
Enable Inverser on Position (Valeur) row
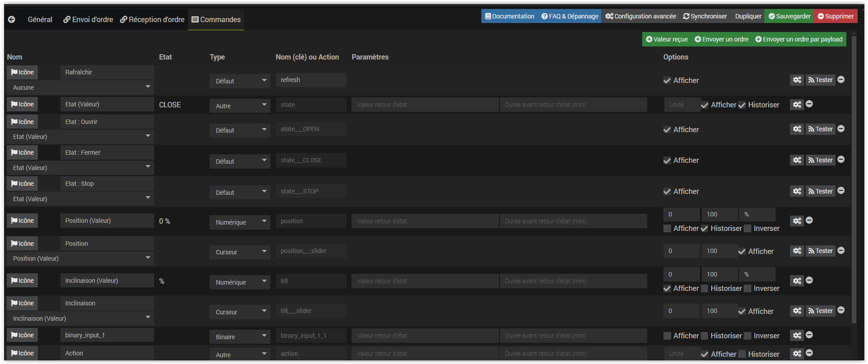[x=747, y=229]
